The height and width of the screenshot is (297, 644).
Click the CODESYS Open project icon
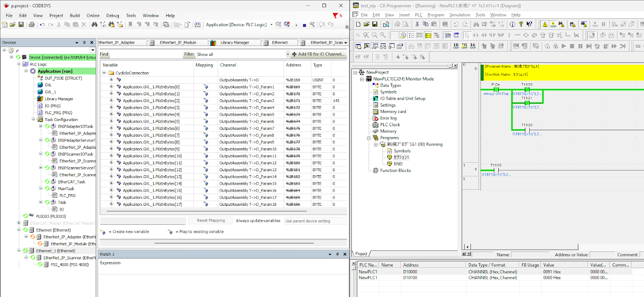pyautogui.click(x=13, y=25)
